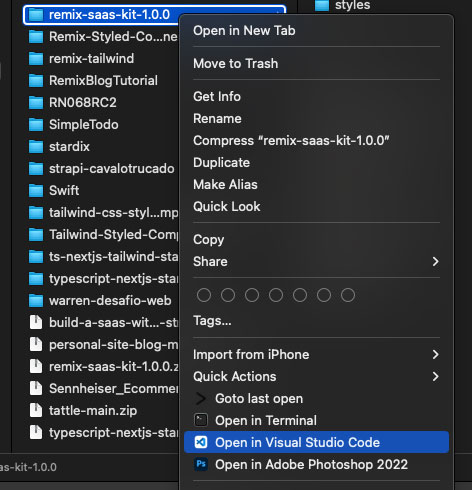Click the Swift folder icon
This screenshot has width=472, height=490.
pyautogui.click(x=36, y=191)
